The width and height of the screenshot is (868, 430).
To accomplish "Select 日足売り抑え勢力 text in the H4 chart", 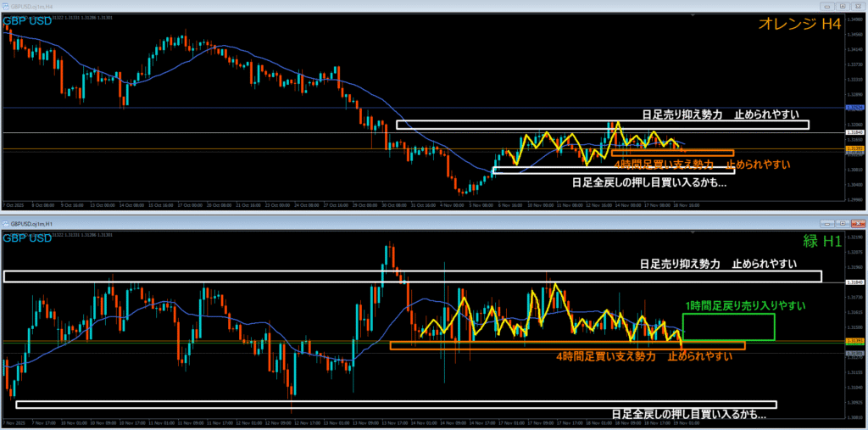I will click(682, 114).
